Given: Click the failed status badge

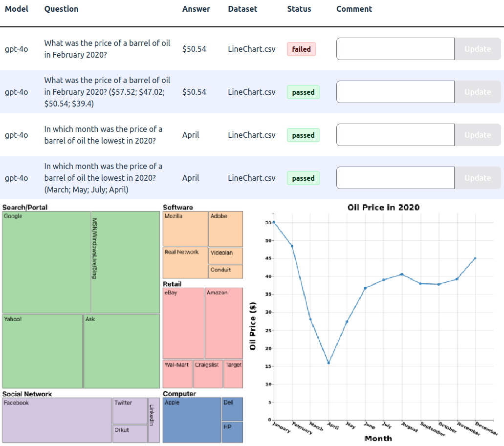Looking at the screenshot, I should tap(301, 49).
